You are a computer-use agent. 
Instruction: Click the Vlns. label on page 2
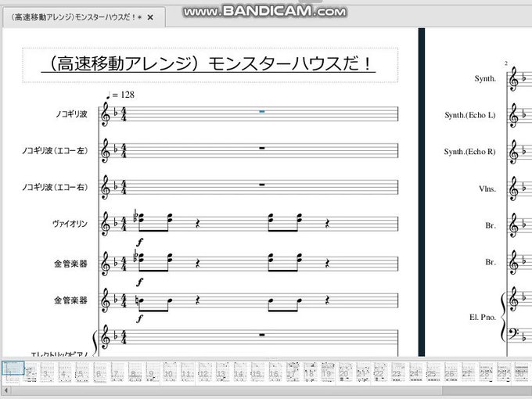pyautogui.click(x=487, y=189)
